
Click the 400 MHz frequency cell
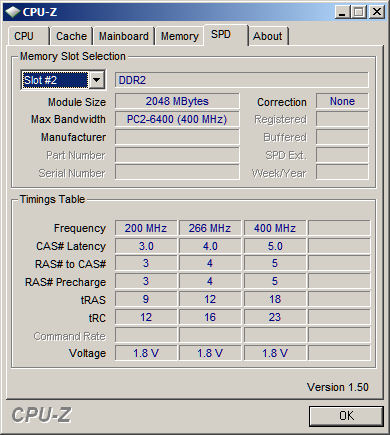(x=275, y=228)
